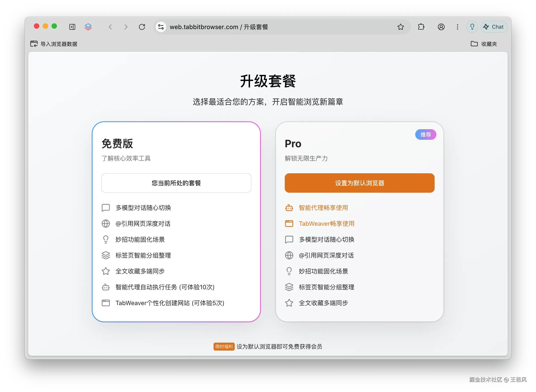Click 导入浏览器数据 in bookmarks bar

click(x=54, y=44)
